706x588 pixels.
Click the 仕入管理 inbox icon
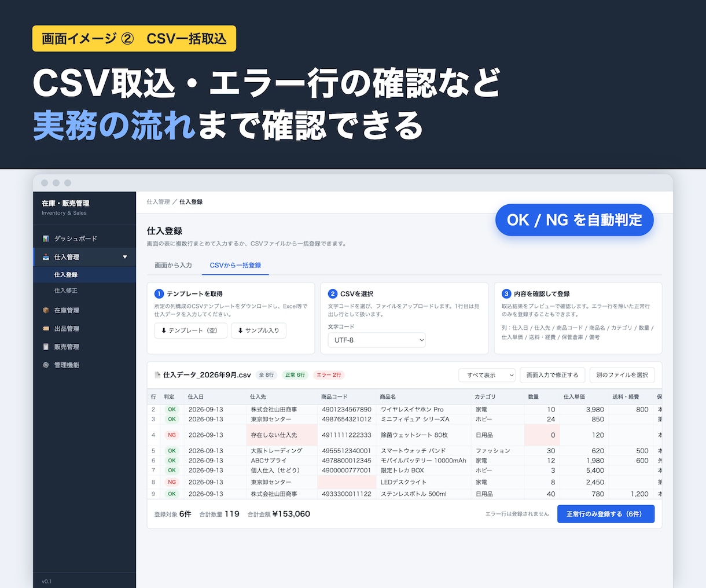tap(46, 257)
